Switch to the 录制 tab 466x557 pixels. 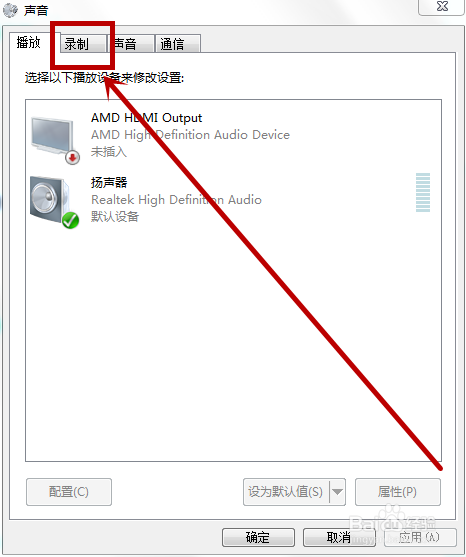pyautogui.click(x=84, y=44)
